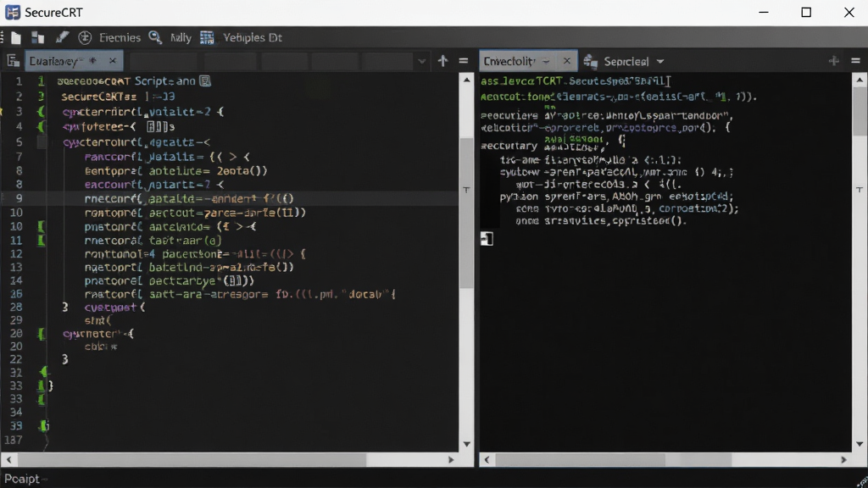Click the left editor vertical scrollbar thumb
This screenshot has height=488, width=868.
pyautogui.click(x=466, y=213)
